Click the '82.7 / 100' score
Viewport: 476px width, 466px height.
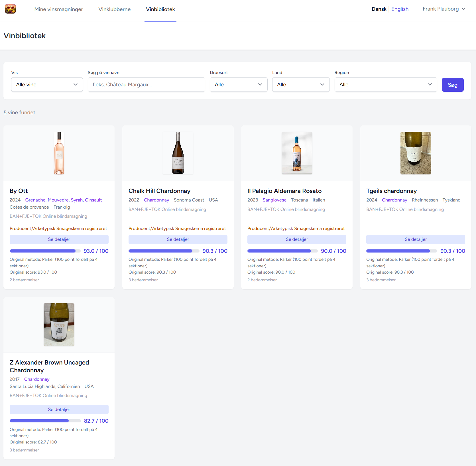tap(96, 421)
